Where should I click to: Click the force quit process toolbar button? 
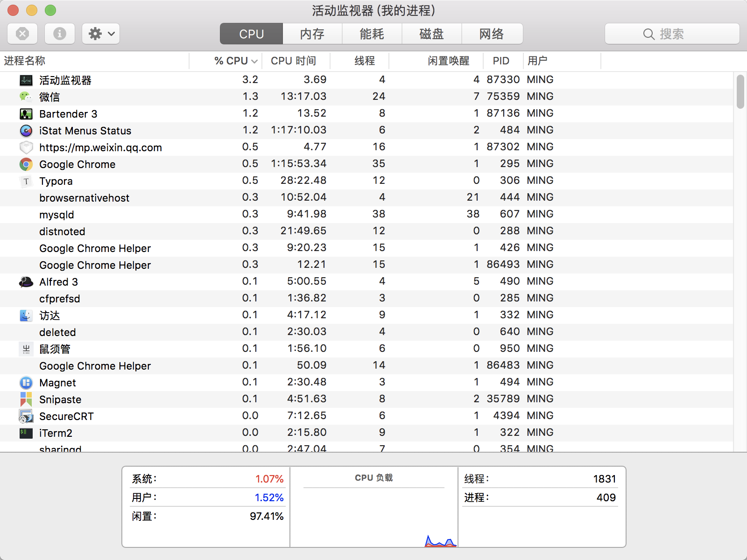coord(22,34)
